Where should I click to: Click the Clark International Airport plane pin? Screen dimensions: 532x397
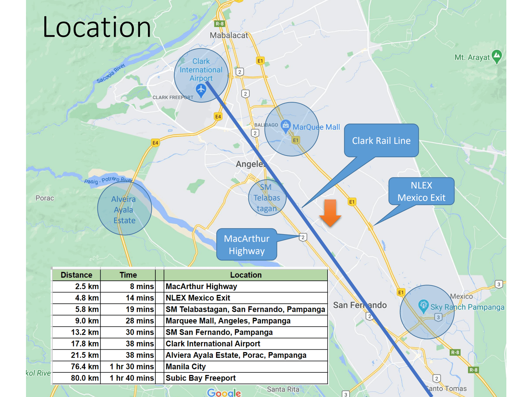click(x=201, y=90)
